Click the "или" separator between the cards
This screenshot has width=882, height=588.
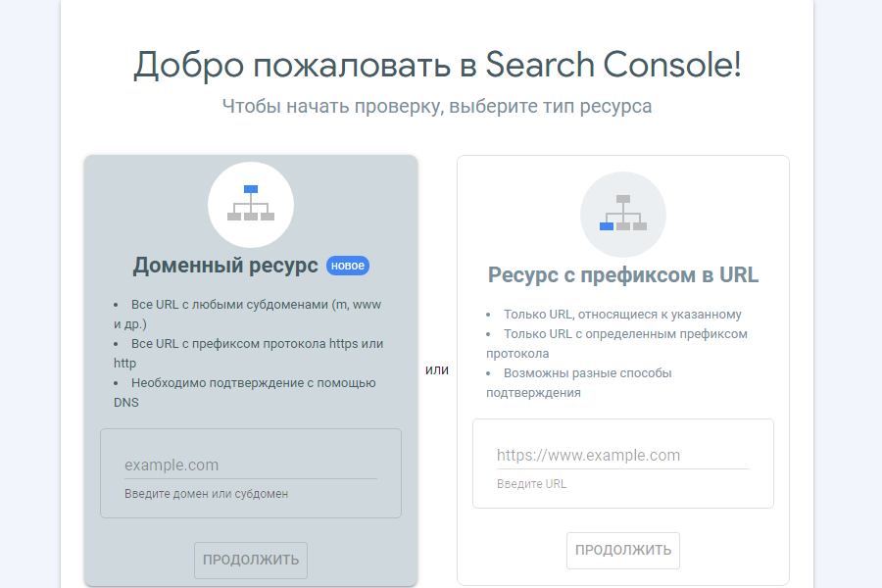(437, 369)
